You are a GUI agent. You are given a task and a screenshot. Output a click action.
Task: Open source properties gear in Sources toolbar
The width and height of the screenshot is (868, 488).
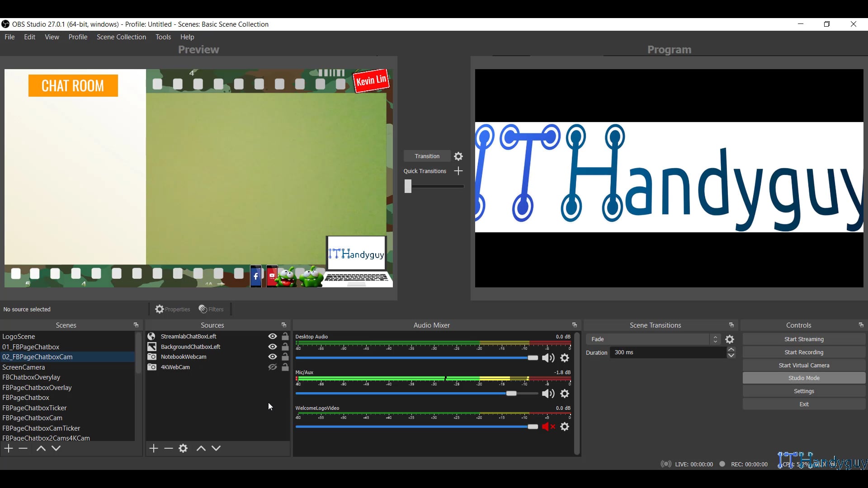coord(183,448)
